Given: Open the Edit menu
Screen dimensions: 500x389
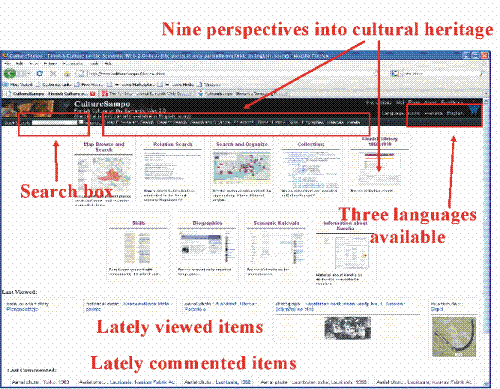Looking at the screenshot, I should (19, 63).
